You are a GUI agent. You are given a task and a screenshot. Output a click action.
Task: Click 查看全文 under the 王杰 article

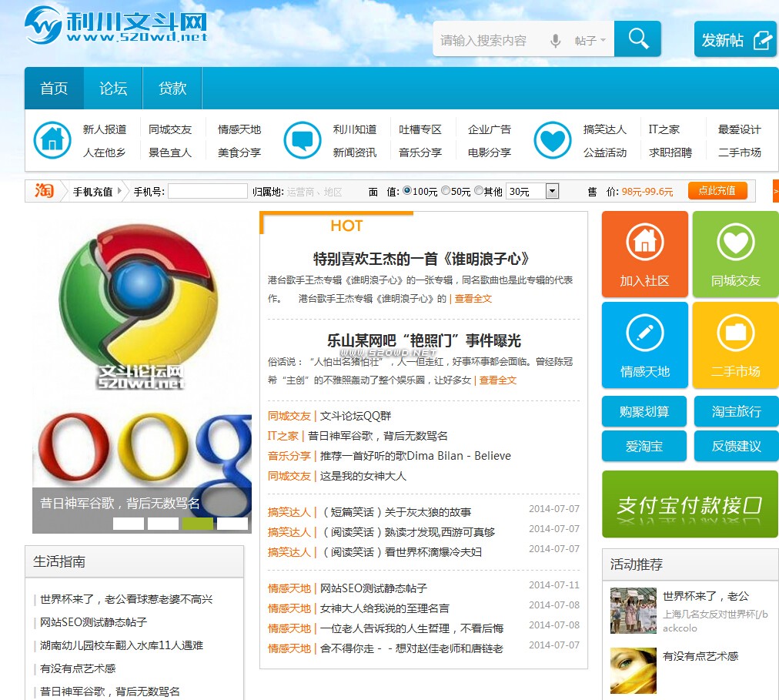click(x=473, y=298)
